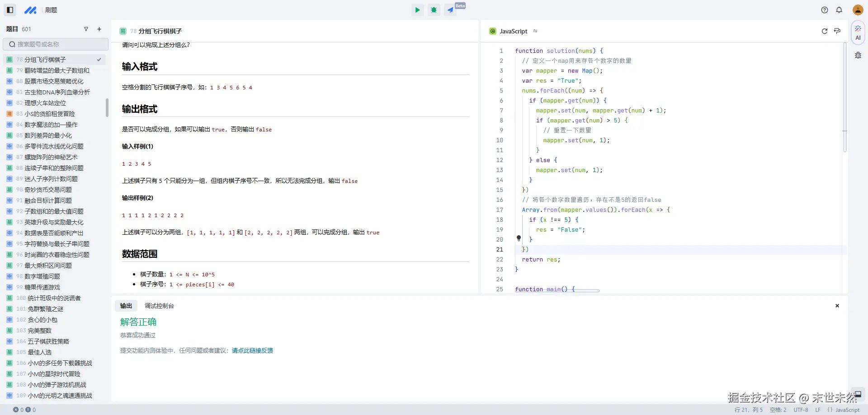Open notifications bell
The height and width of the screenshot is (415, 868).
839,10
